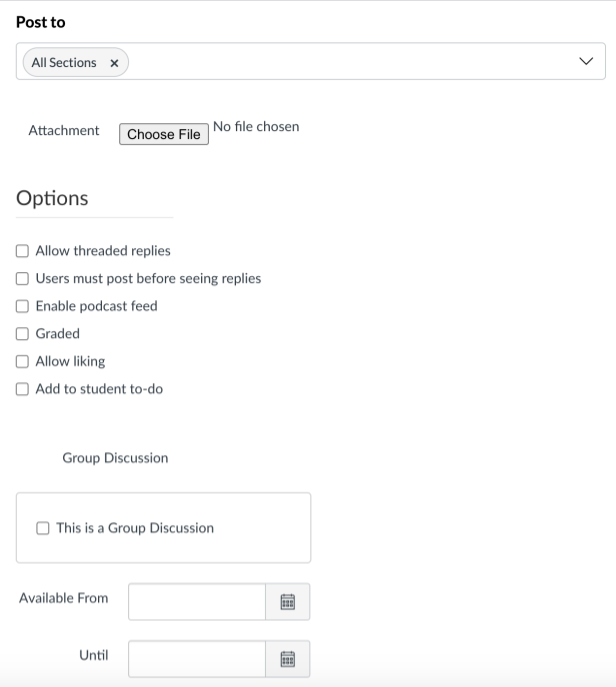616x687 pixels.
Task: Click the No file chosen text
Action: [256, 127]
